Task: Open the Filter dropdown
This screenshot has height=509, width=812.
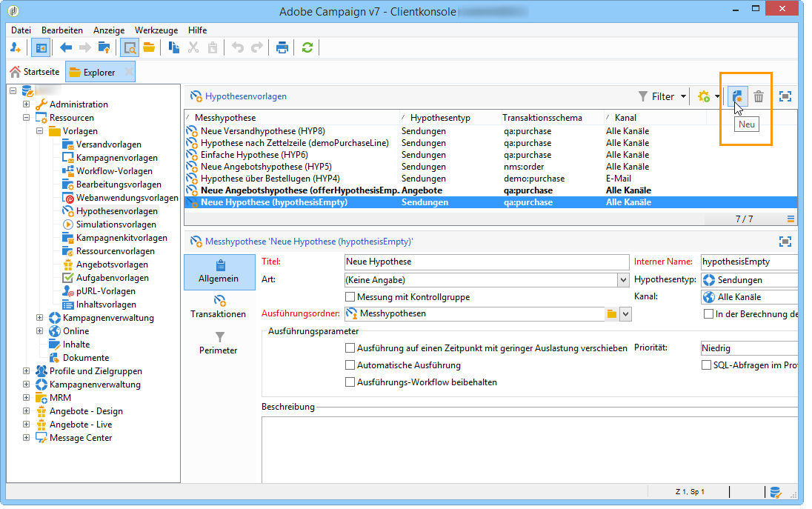Action: click(x=662, y=96)
